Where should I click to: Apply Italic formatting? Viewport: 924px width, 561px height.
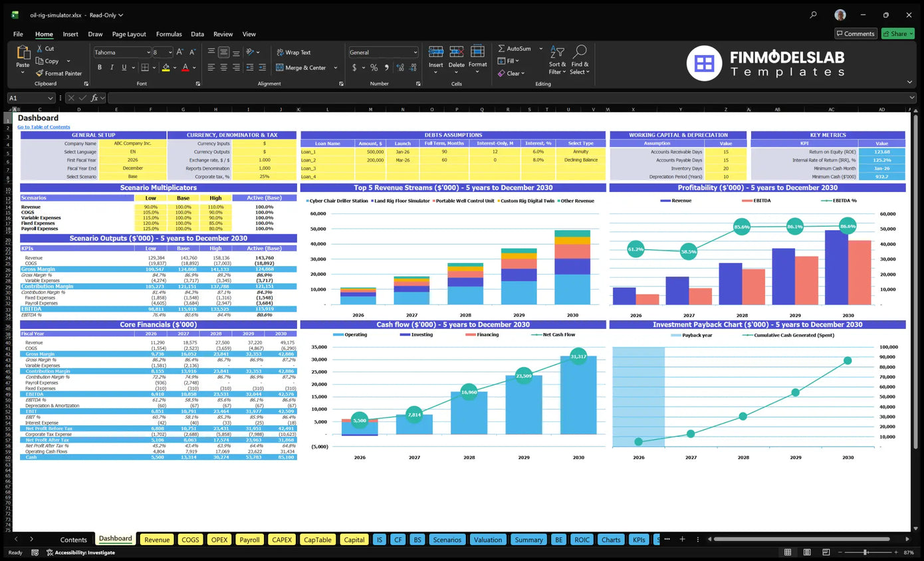(112, 67)
